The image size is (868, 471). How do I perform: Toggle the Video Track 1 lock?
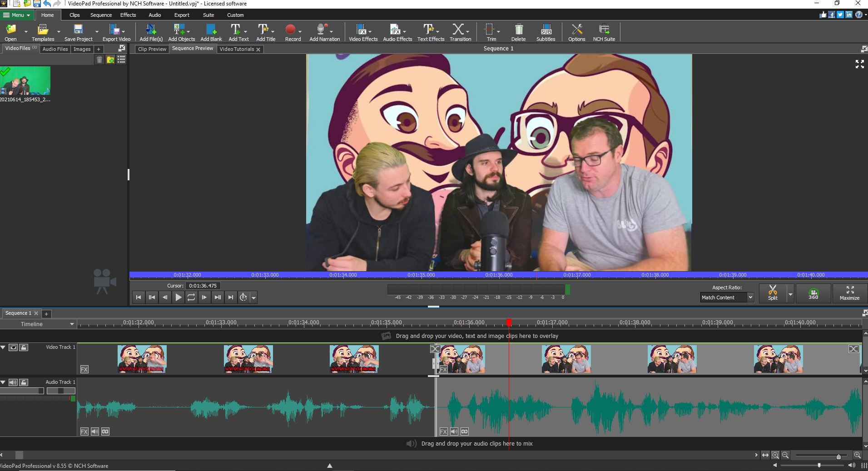click(24, 347)
